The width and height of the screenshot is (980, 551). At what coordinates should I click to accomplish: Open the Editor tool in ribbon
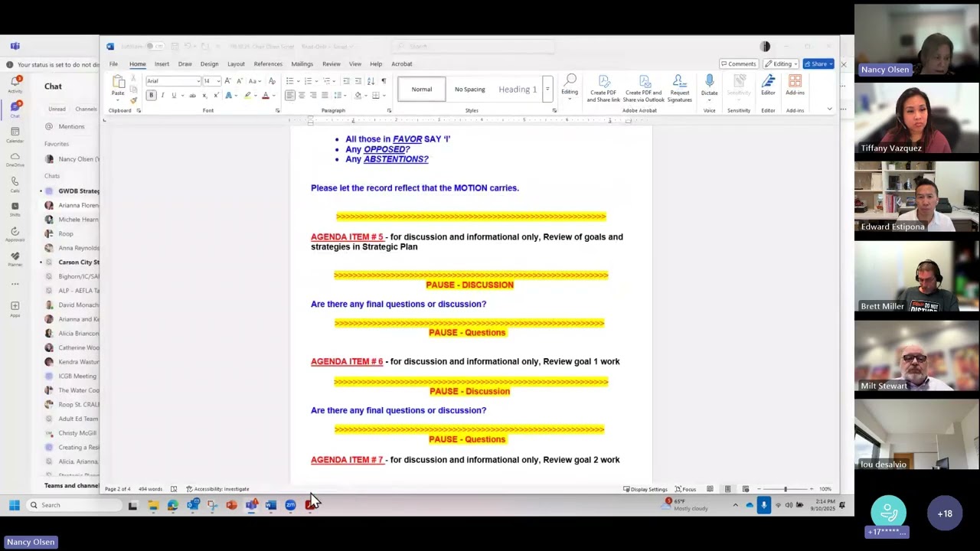tap(768, 86)
